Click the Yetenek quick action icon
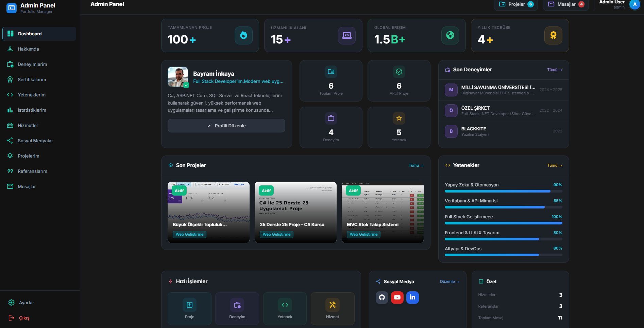This screenshot has height=328, width=644. pyautogui.click(x=285, y=305)
